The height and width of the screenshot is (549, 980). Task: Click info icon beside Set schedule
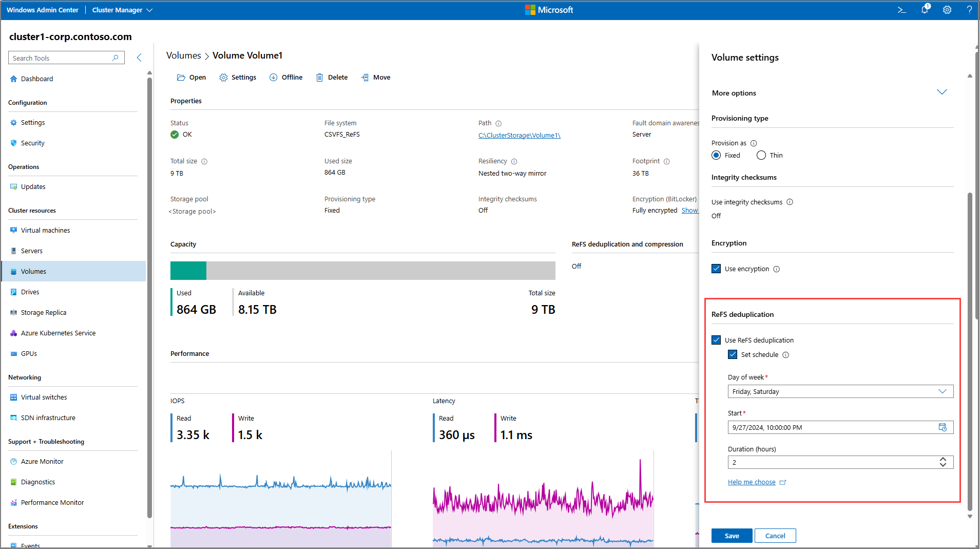(x=785, y=355)
